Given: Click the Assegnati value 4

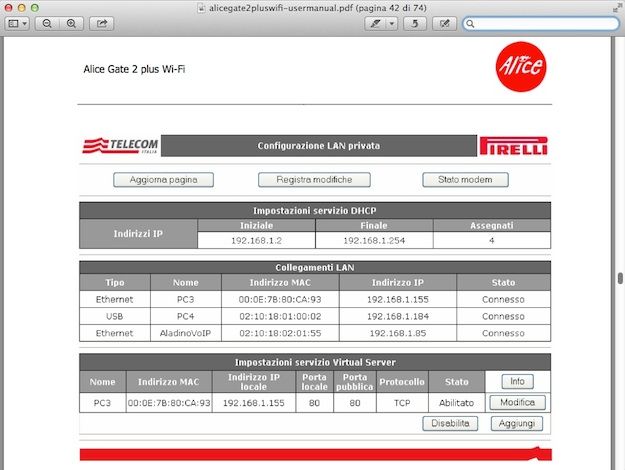Looking at the screenshot, I should point(491,241).
